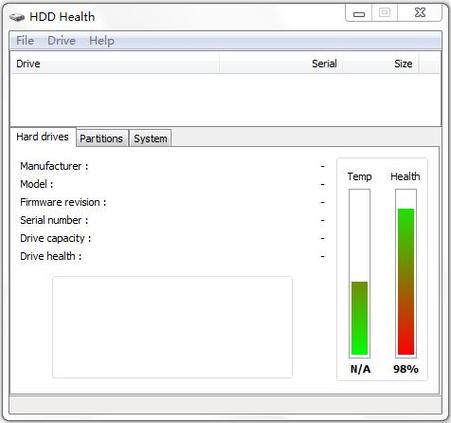Click the empty details box below Drive health
The image size is (451, 423).
tap(172, 327)
